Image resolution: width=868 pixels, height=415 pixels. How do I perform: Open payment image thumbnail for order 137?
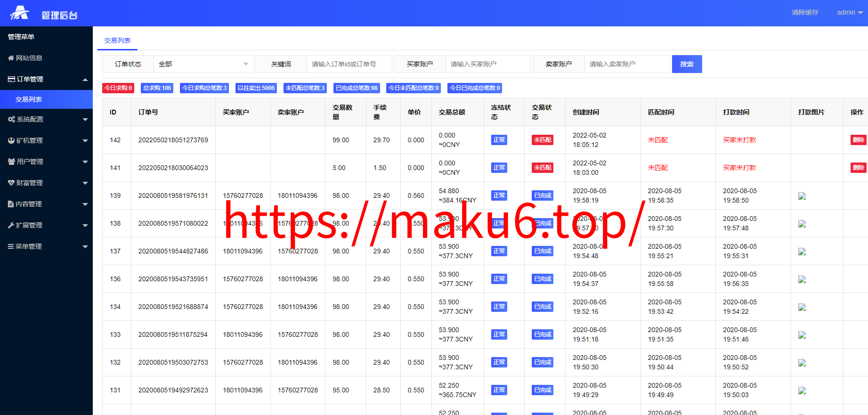click(x=802, y=252)
